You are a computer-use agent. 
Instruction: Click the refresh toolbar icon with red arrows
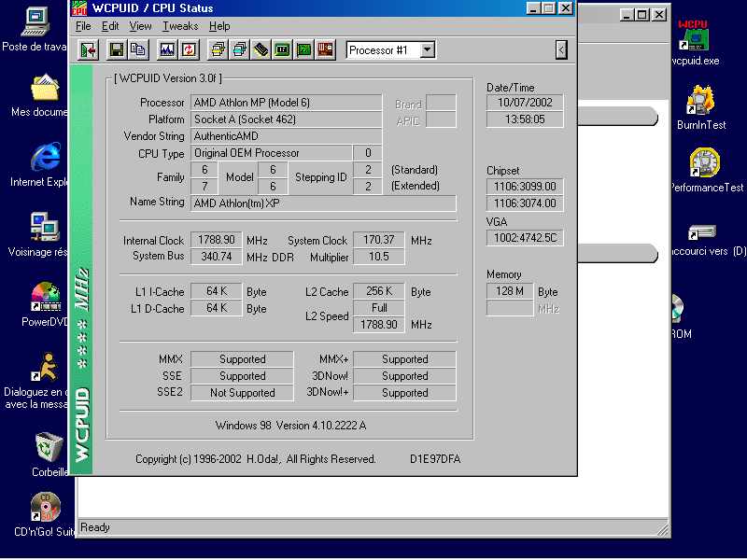tap(189, 49)
